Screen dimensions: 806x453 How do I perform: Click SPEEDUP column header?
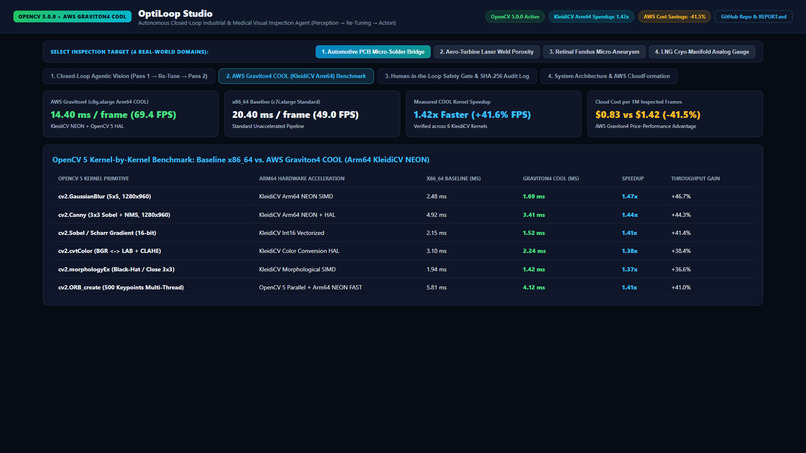point(633,178)
